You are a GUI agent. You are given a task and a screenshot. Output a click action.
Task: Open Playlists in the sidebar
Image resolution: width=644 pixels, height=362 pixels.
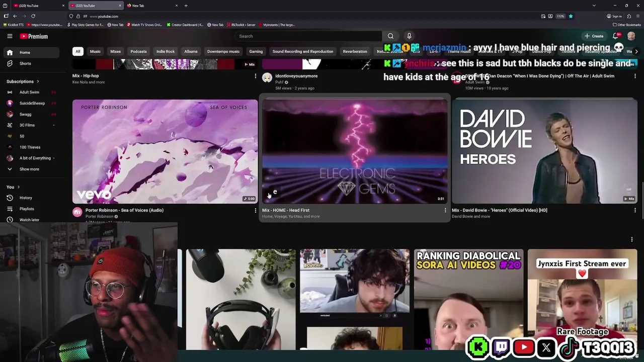click(32, 209)
